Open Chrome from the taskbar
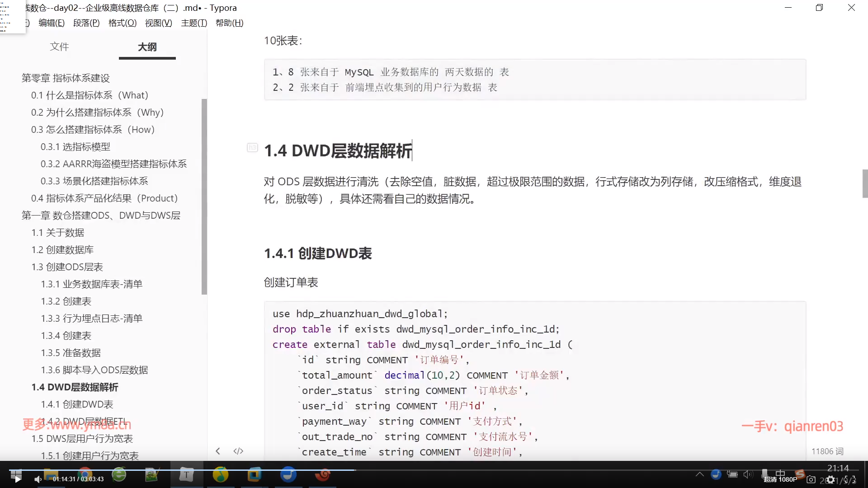868x488 pixels. (85, 472)
